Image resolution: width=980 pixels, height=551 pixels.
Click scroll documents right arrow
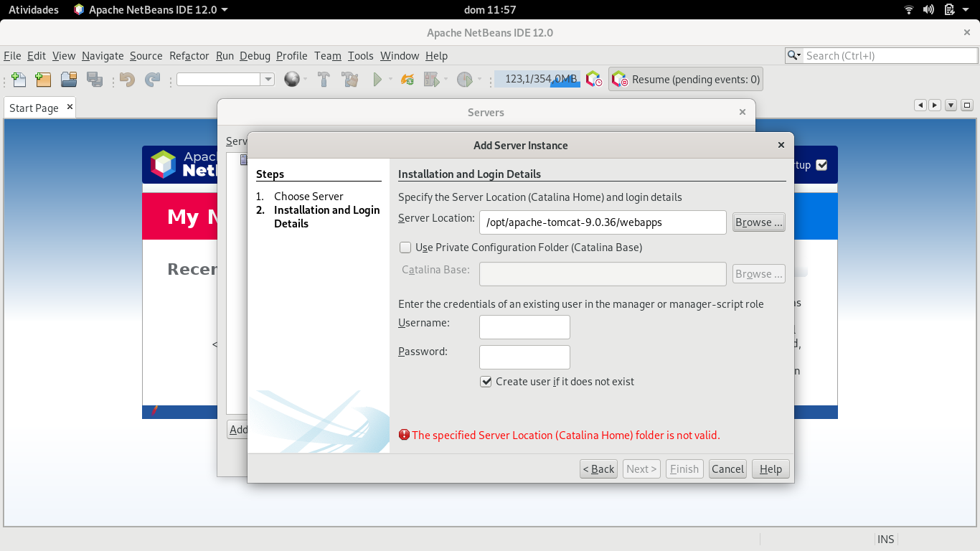(935, 105)
